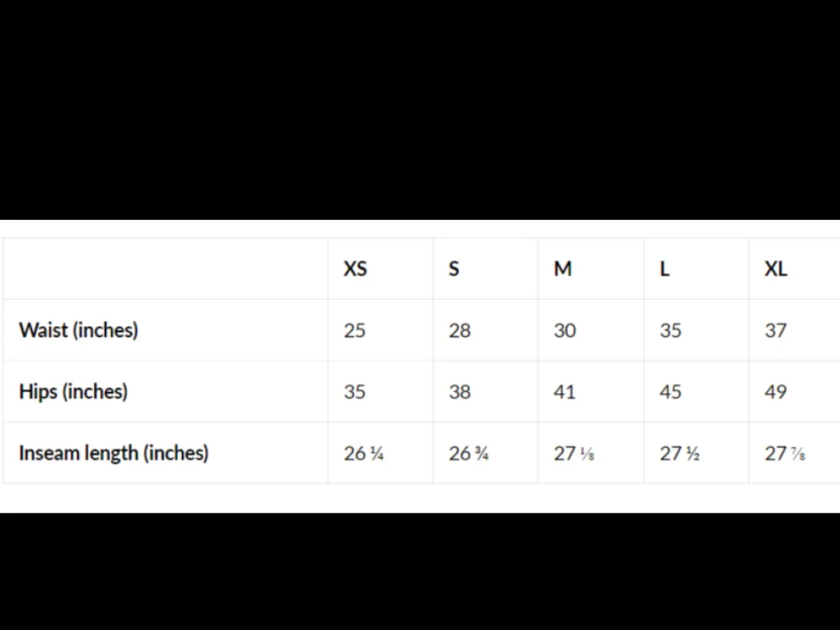Select the S waist value 28
840x630 pixels.
(459, 330)
